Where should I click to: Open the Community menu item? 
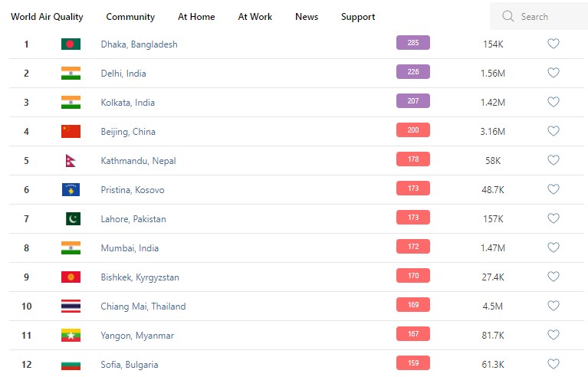pos(130,17)
